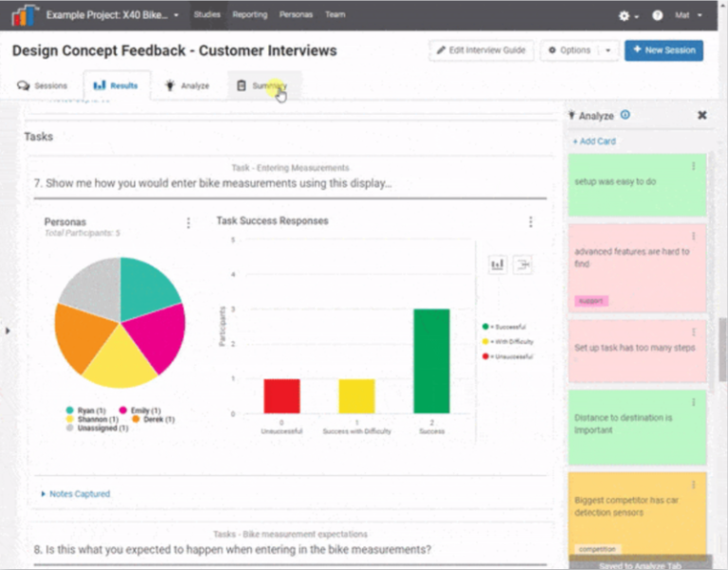The image size is (728, 570).
Task: Click the help question mark icon
Action: (658, 15)
